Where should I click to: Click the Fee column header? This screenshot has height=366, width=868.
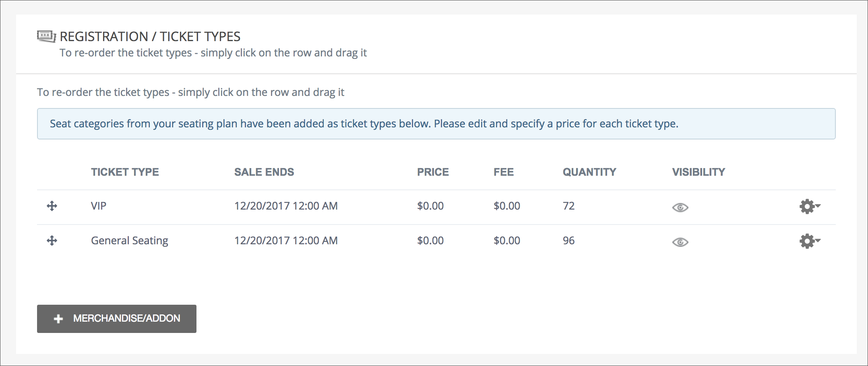pos(504,172)
